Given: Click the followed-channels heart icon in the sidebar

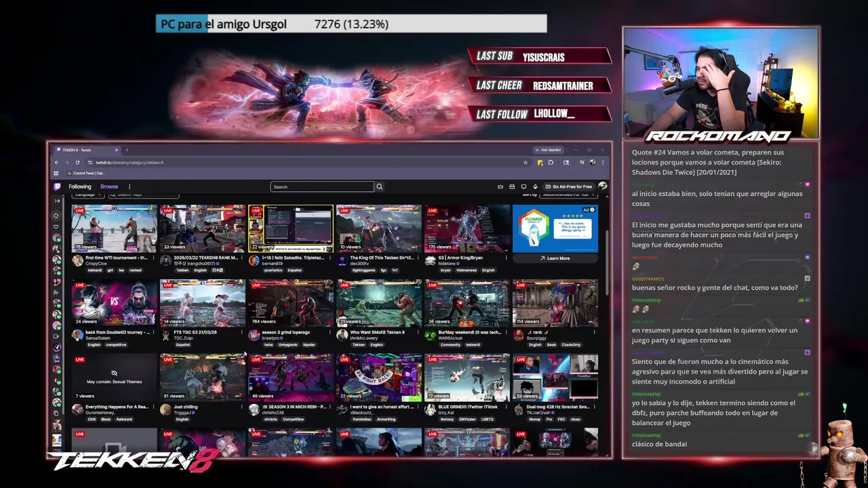Looking at the screenshot, I should [x=57, y=227].
